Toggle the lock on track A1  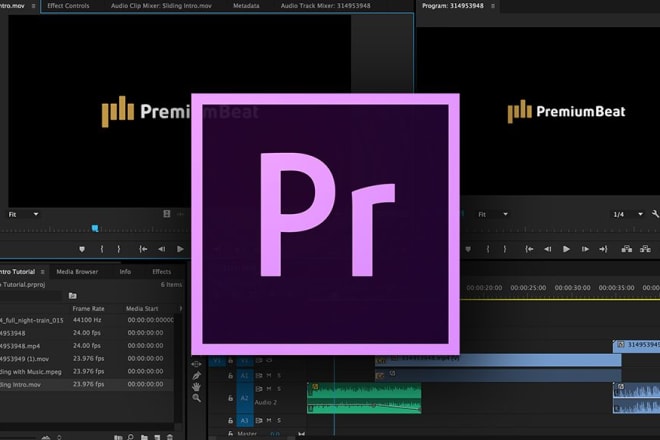(x=231, y=376)
